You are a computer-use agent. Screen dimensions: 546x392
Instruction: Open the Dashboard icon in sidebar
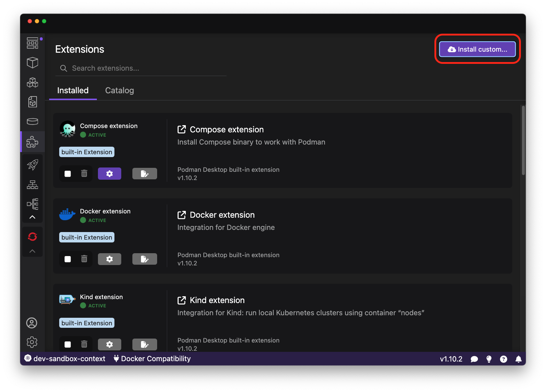[32, 43]
